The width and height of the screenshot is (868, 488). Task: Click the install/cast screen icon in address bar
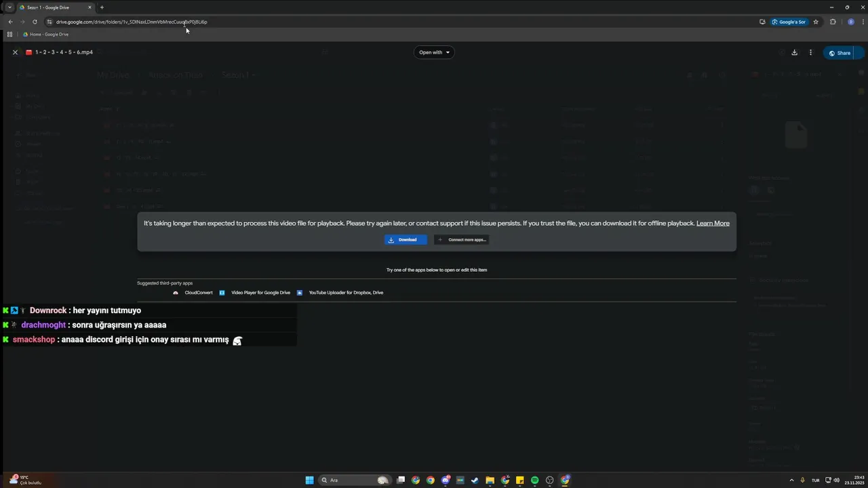click(762, 22)
